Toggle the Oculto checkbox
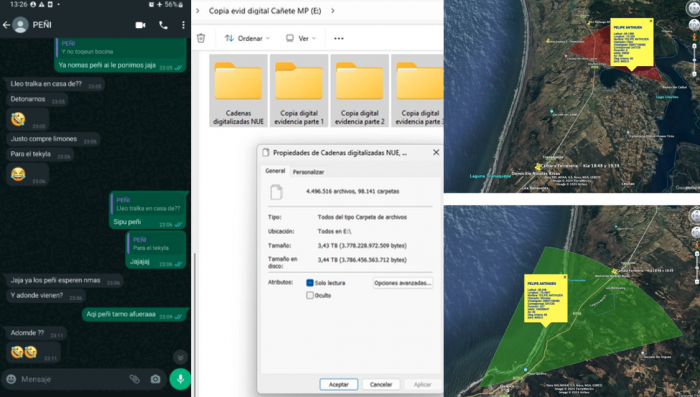Viewport: 700px width, 397px height. (x=310, y=295)
